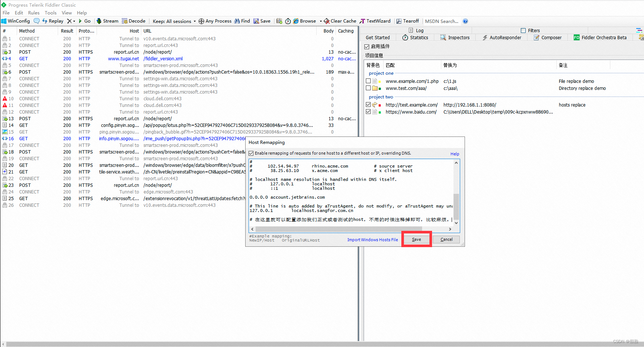Image resolution: width=644 pixels, height=347 pixels.
Task: Open the Help link in Host Remapping
Action: click(455, 154)
